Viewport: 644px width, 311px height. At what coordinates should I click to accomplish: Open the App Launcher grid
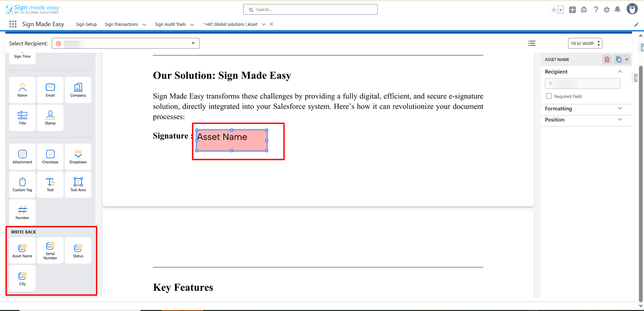[x=13, y=24]
